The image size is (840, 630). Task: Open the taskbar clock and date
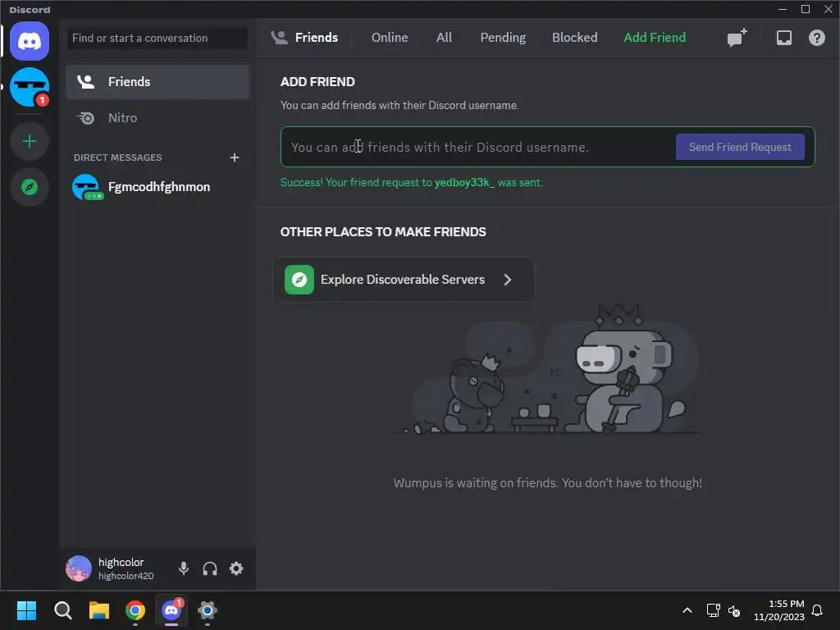(x=779, y=610)
